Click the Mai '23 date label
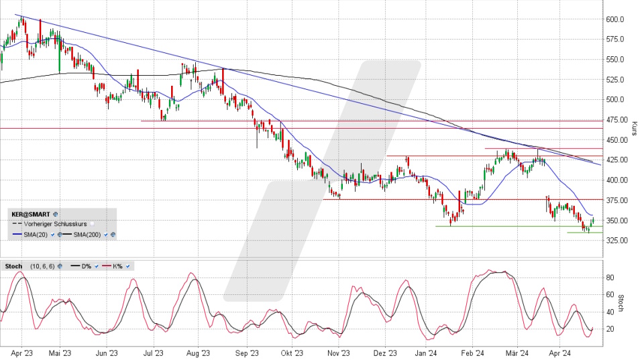644x362 pixels. [60, 353]
